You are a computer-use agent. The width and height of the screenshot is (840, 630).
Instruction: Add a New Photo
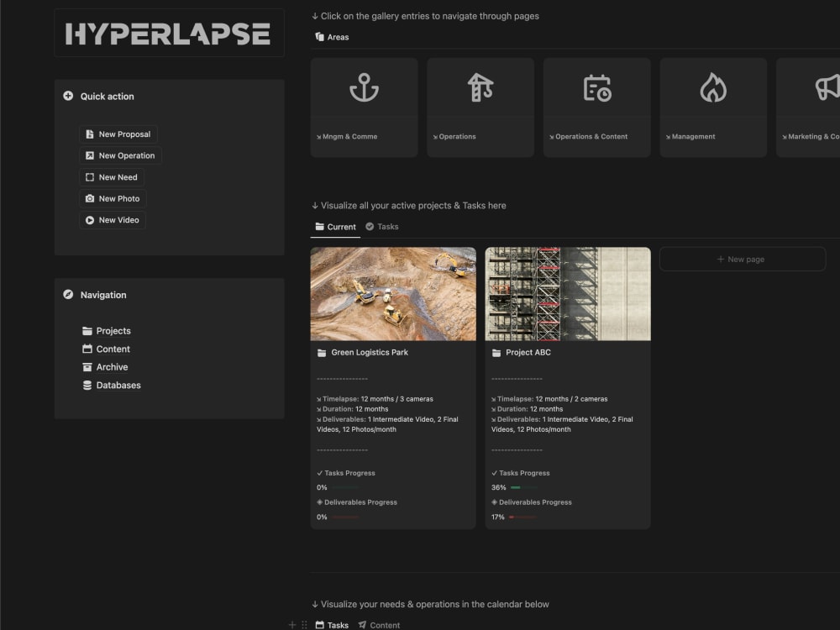[x=113, y=198]
